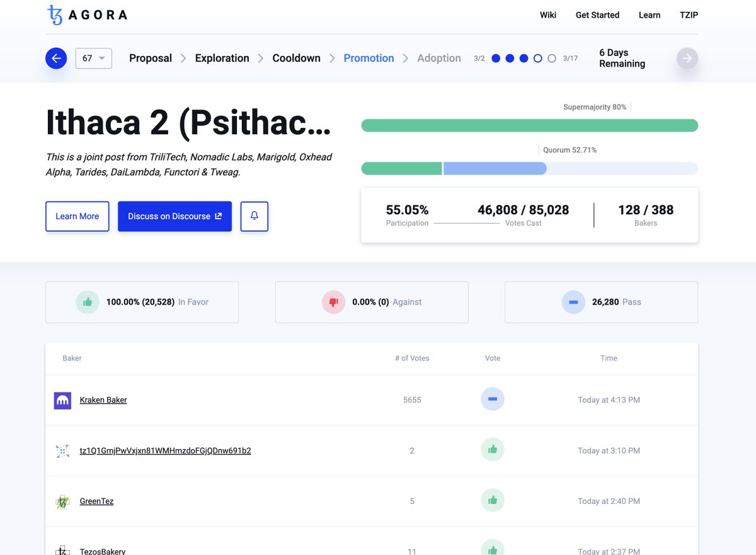Click the Ithaca 2 proposal title

[188, 122]
